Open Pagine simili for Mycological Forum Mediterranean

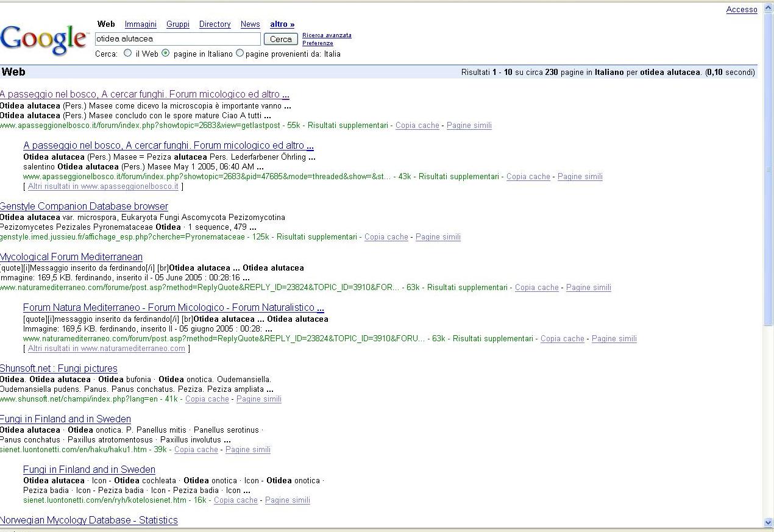(589, 288)
